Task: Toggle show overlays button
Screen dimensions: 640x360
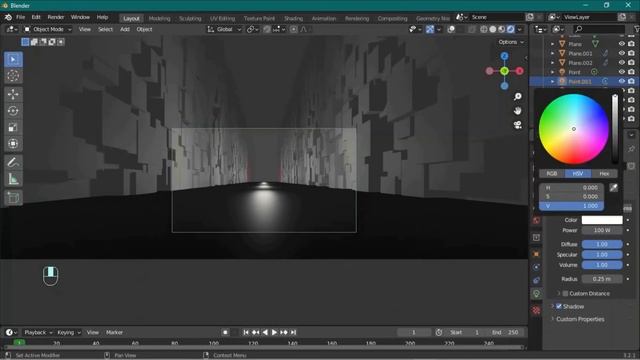Action: [451, 29]
